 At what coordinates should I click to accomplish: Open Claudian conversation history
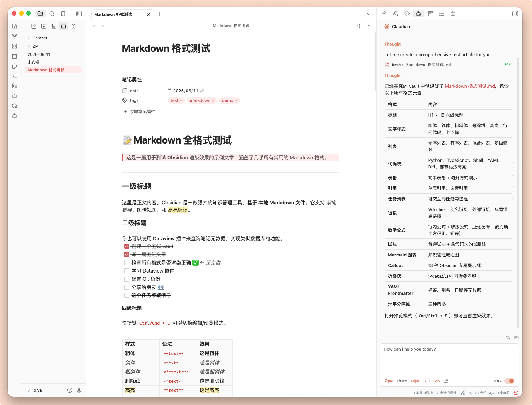516,338
